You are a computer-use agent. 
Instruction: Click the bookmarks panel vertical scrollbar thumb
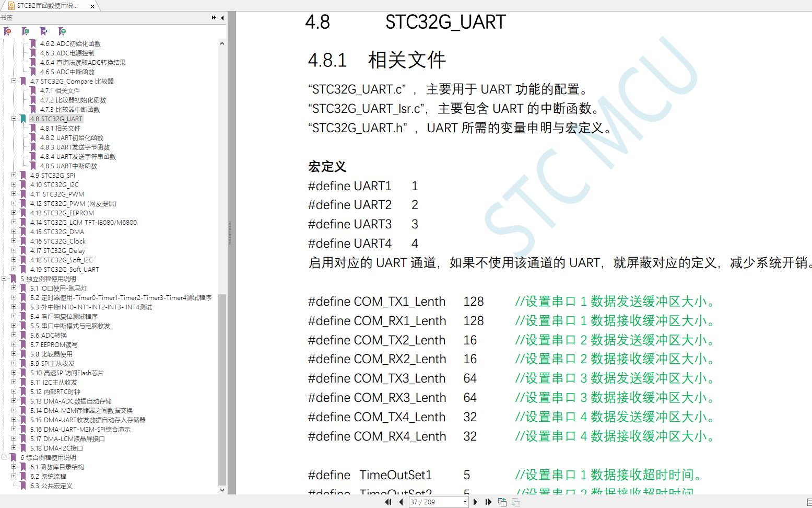tap(222, 390)
